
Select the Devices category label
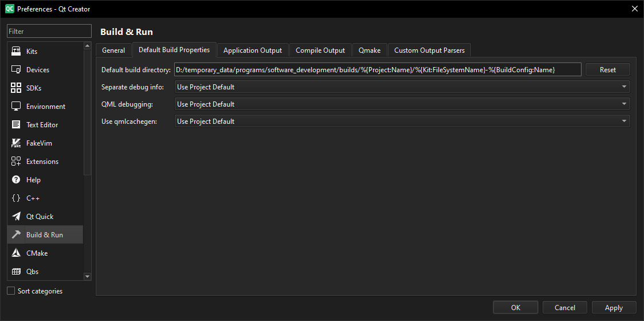[x=38, y=70]
